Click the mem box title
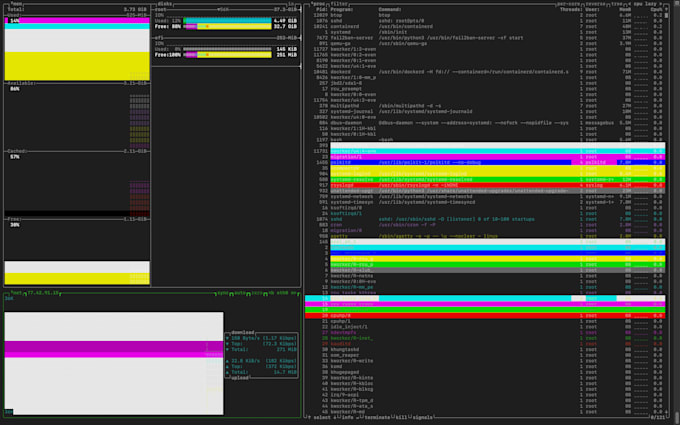Screen dimensions: 680x425 coord(16,3)
